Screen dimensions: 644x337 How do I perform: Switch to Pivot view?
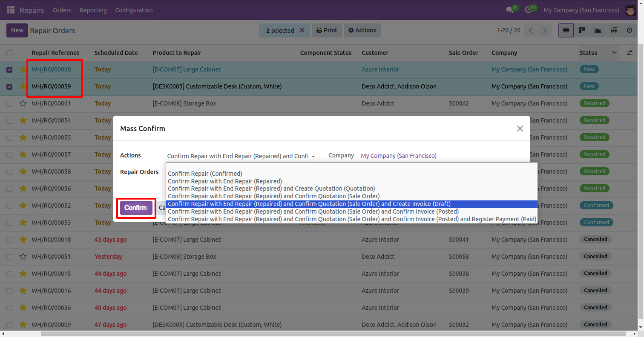coord(614,31)
